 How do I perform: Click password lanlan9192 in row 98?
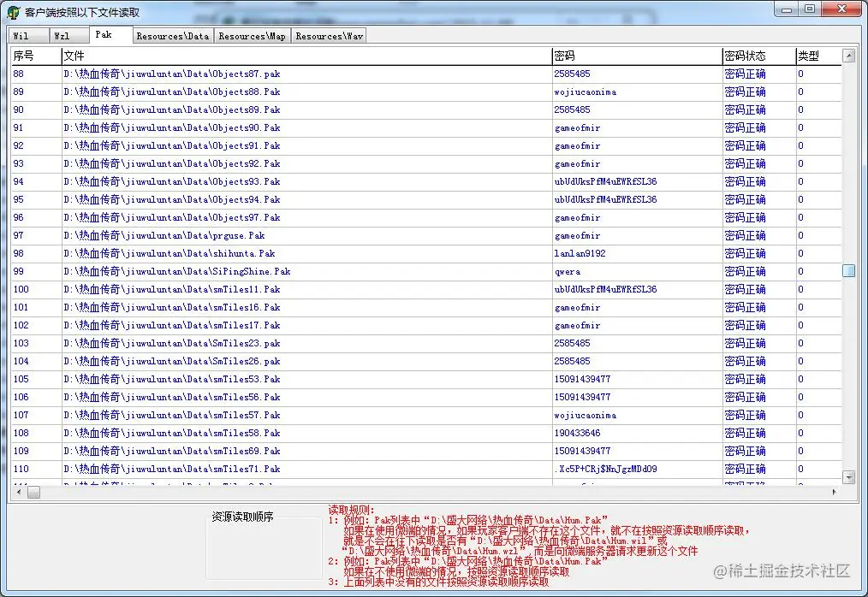pos(580,253)
